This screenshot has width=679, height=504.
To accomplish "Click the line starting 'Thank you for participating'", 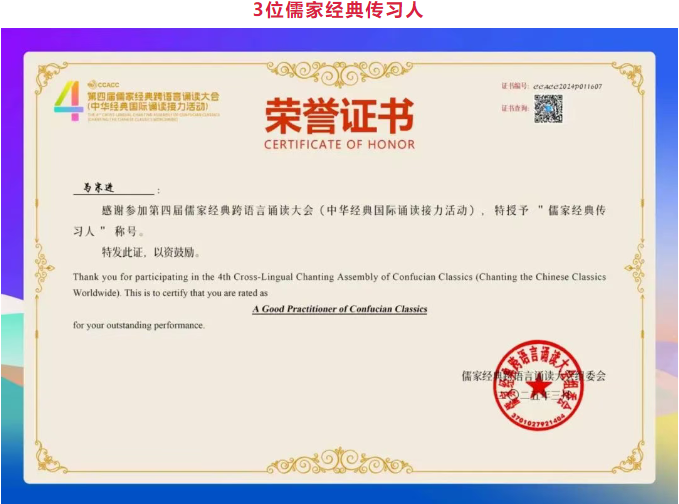I will pyautogui.click(x=340, y=277).
